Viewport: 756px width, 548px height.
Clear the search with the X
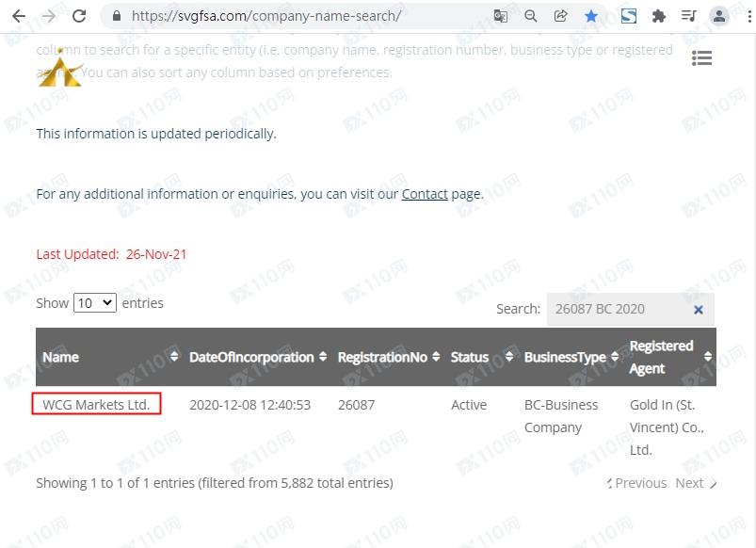(699, 310)
